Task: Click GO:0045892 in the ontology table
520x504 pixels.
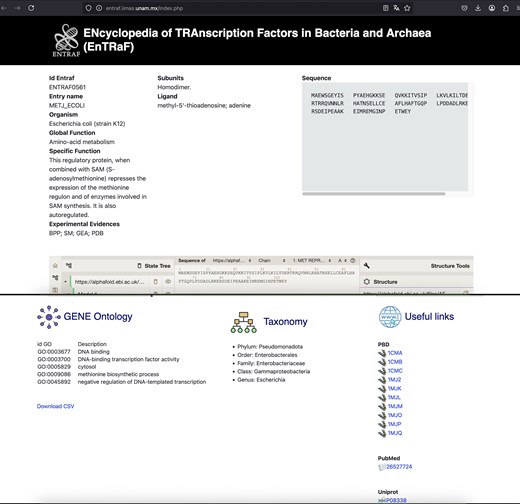Action: [54, 382]
